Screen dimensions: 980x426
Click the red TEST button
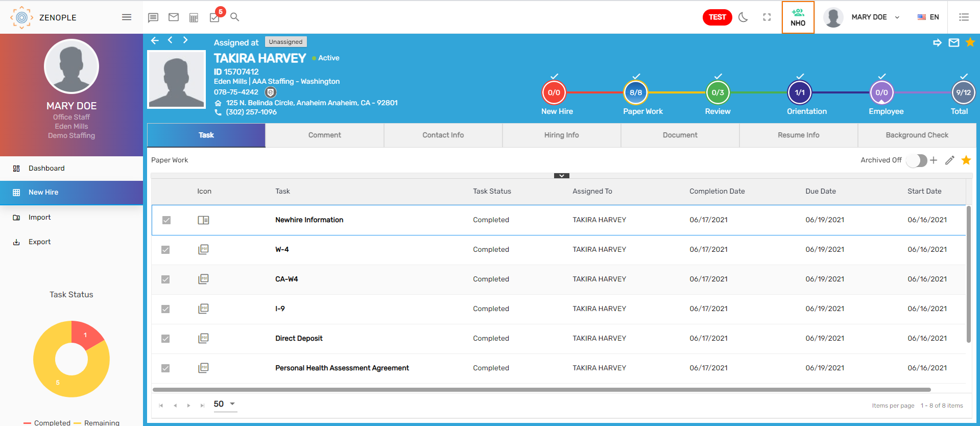click(x=717, y=17)
